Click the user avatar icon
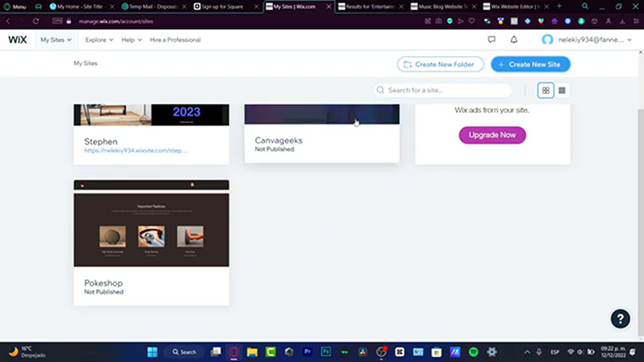 [547, 40]
